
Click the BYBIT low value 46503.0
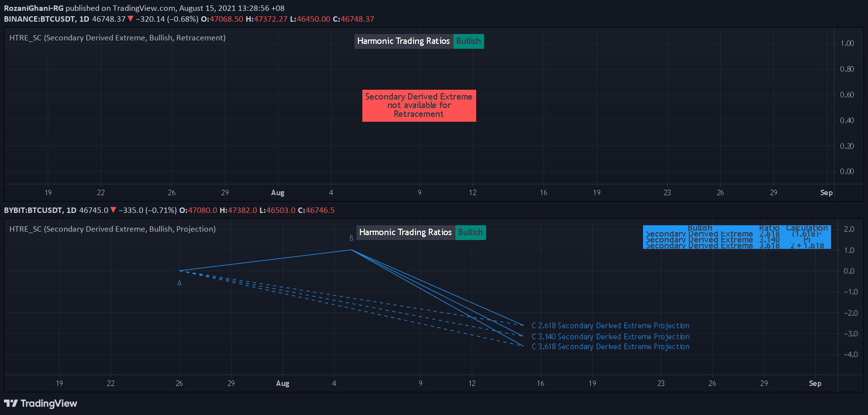click(x=281, y=210)
